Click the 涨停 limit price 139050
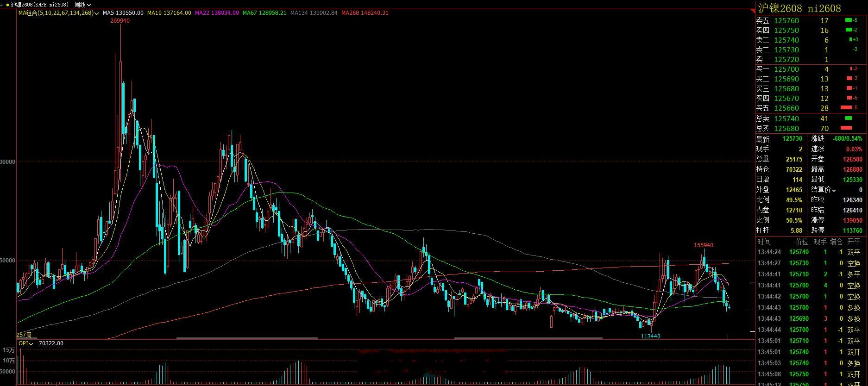868x386 pixels. [x=853, y=220]
